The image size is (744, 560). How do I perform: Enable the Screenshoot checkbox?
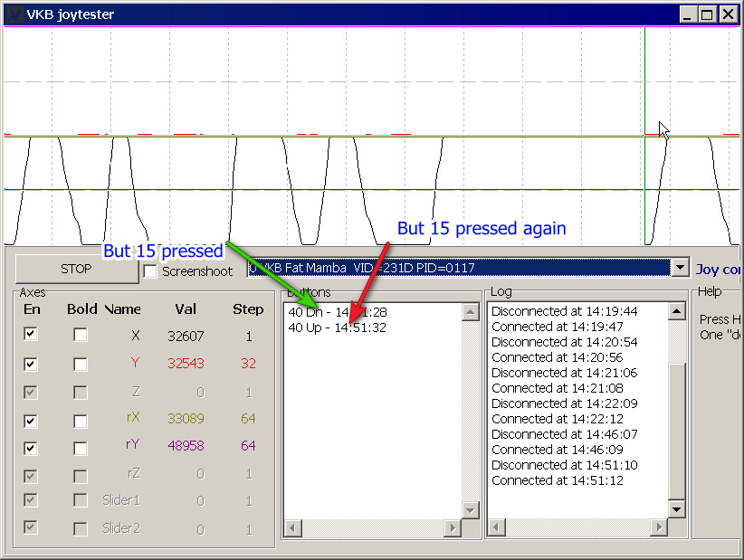tap(150, 271)
